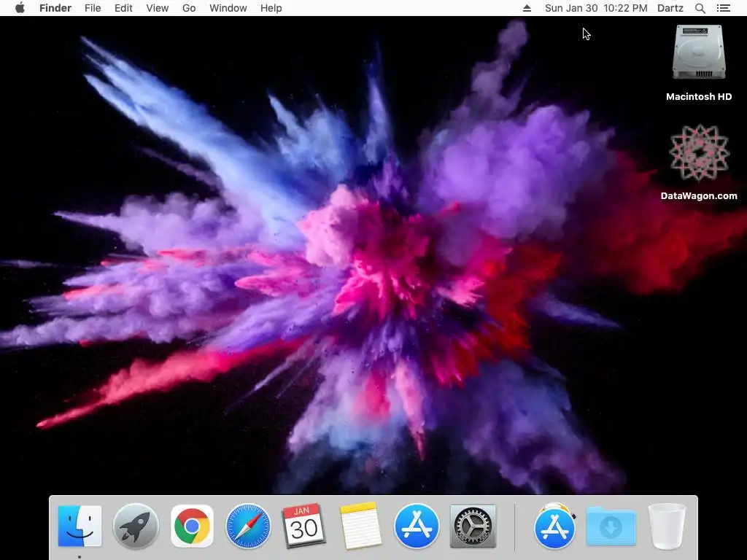Click the eject icon in menu bar

(527, 8)
